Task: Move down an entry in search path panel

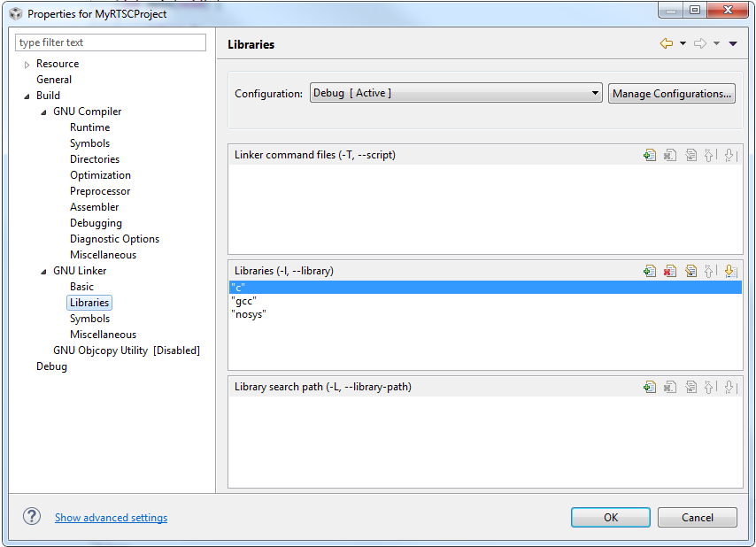Action: pyautogui.click(x=730, y=387)
